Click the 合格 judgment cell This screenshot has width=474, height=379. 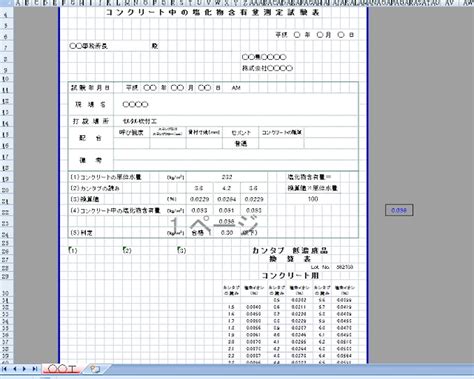tap(198, 233)
